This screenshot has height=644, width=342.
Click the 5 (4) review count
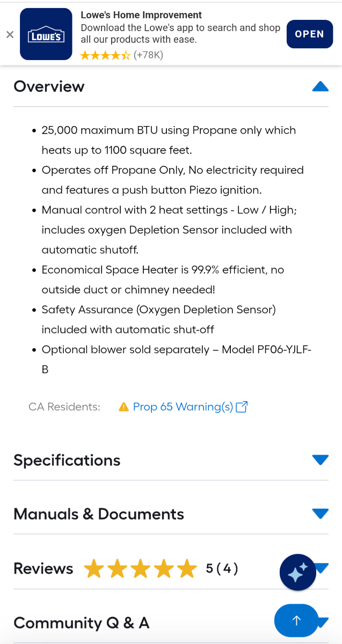pos(223,569)
